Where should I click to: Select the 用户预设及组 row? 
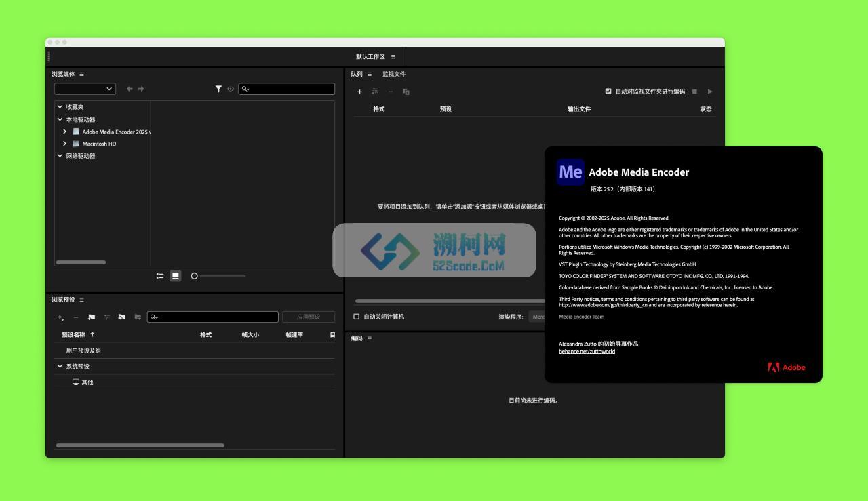click(195, 350)
